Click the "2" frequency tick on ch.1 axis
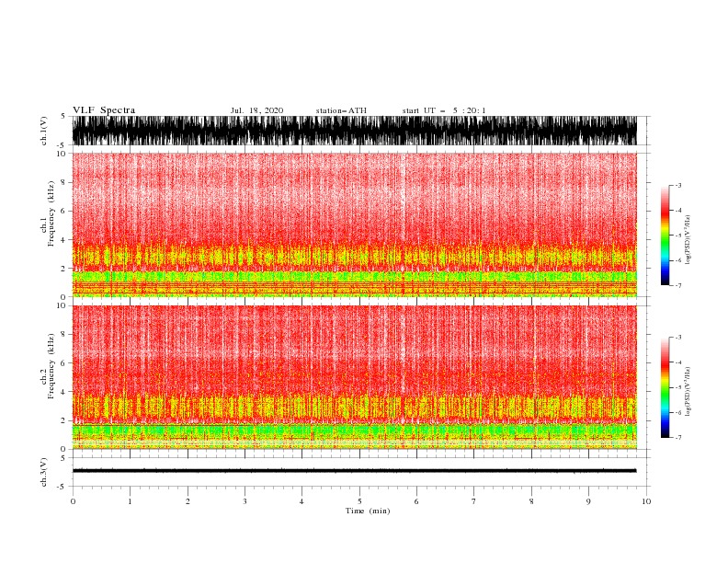The width and height of the screenshot is (728, 563). 63,269
